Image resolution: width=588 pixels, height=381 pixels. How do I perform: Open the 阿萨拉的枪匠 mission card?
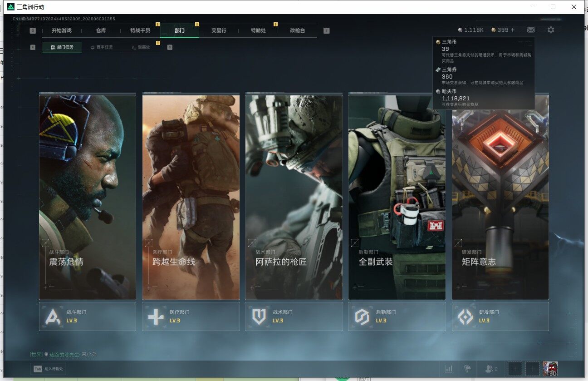tap(294, 197)
